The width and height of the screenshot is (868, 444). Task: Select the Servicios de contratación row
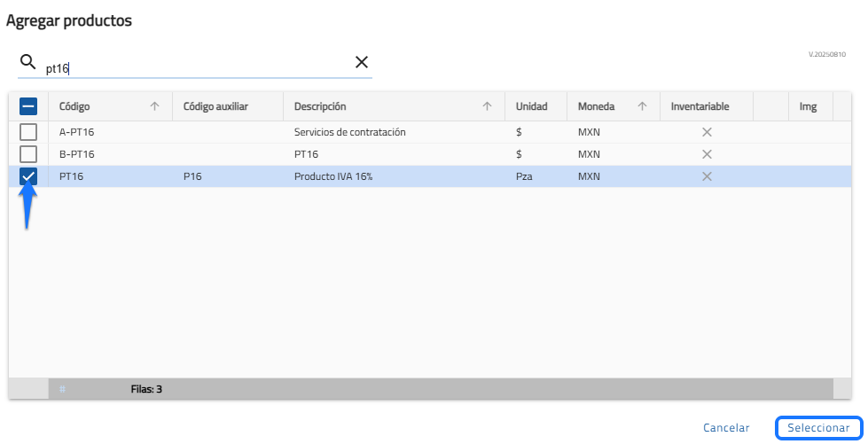click(349, 132)
